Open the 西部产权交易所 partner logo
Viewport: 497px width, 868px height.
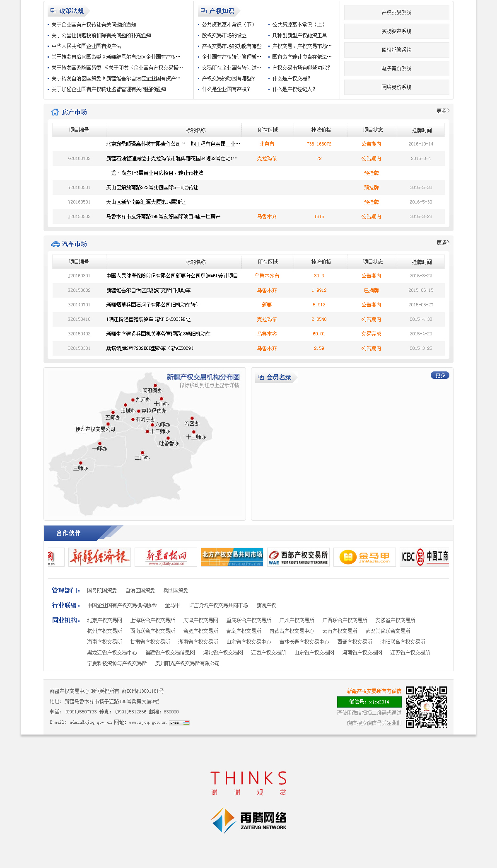[298, 557]
